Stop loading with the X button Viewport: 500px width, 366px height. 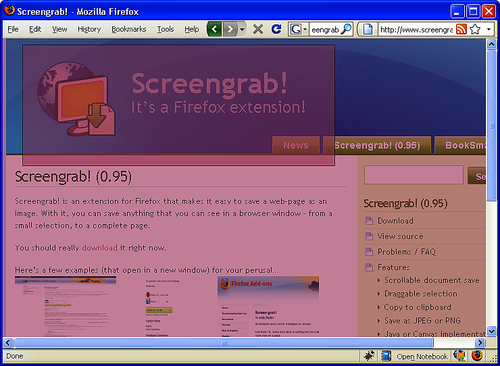pyautogui.click(x=258, y=29)
